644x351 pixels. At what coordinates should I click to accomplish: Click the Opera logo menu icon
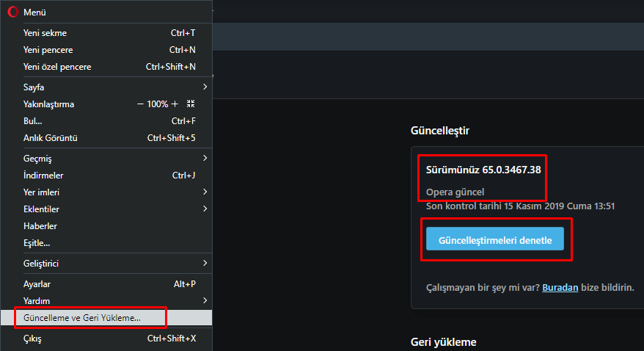13,12
